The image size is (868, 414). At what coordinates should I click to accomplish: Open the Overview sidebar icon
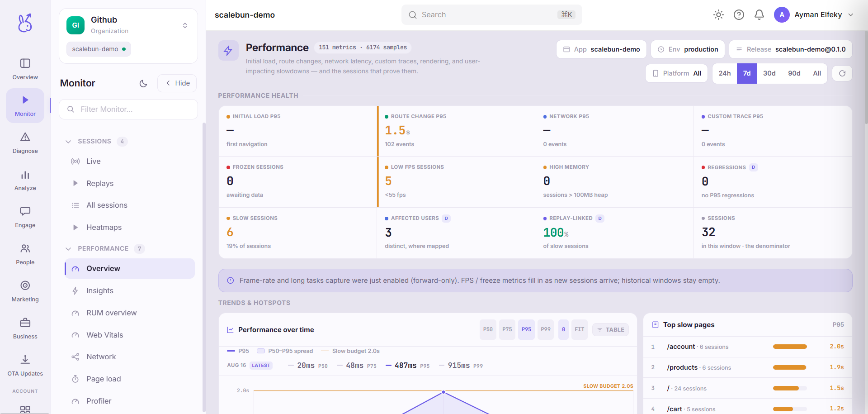[25, 69]
